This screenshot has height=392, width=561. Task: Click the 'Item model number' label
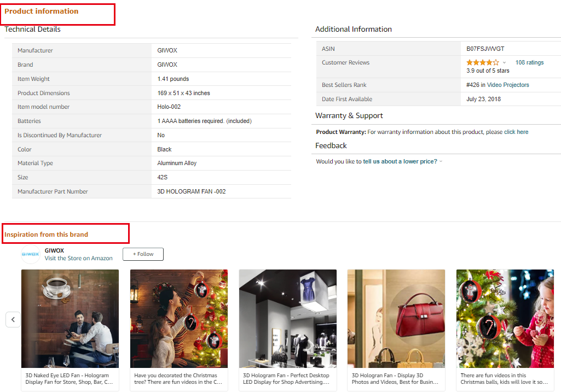[43, 107]
